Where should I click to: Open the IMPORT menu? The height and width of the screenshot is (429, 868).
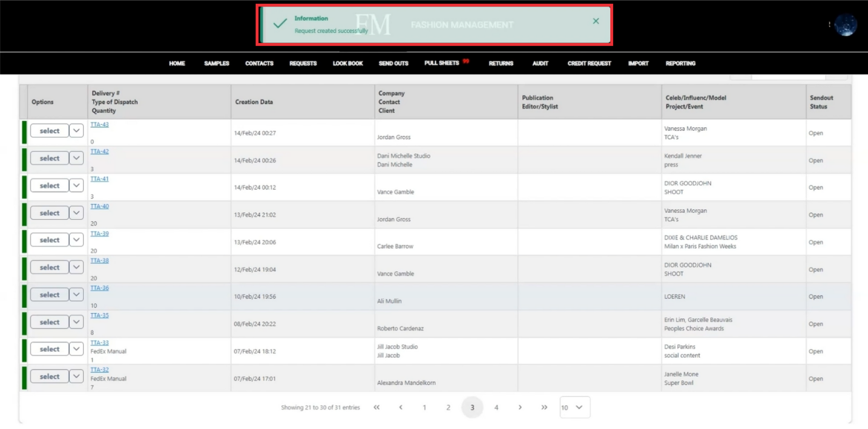point(638,63)
